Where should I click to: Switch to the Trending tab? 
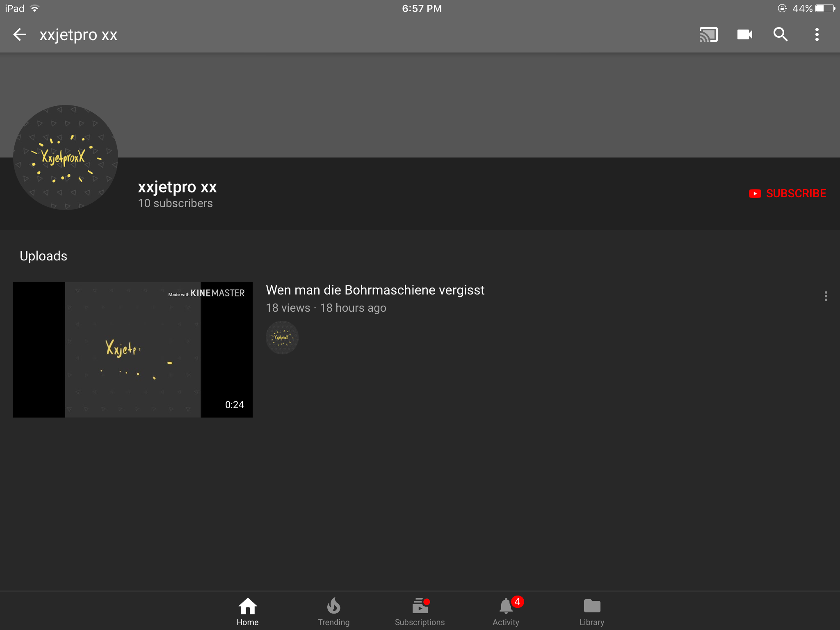coord(333,612)
